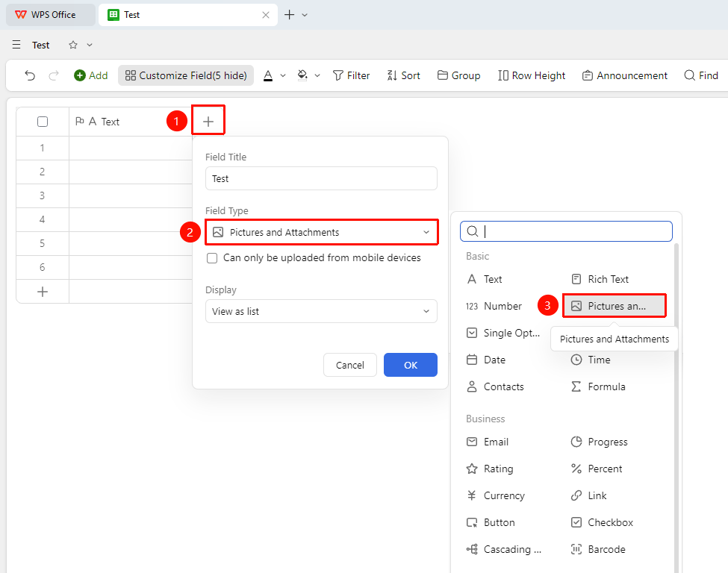Open the Display View as list dropdown
The width and height of the screenshot is (728, 573).
click(x=321, y=311)
